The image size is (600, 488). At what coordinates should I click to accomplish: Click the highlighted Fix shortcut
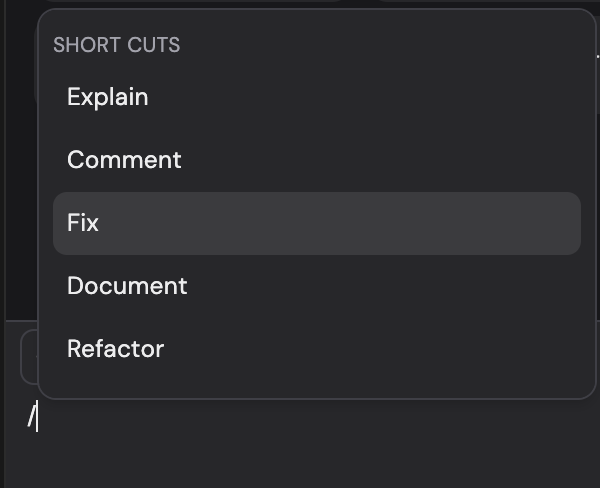point(316,223)
